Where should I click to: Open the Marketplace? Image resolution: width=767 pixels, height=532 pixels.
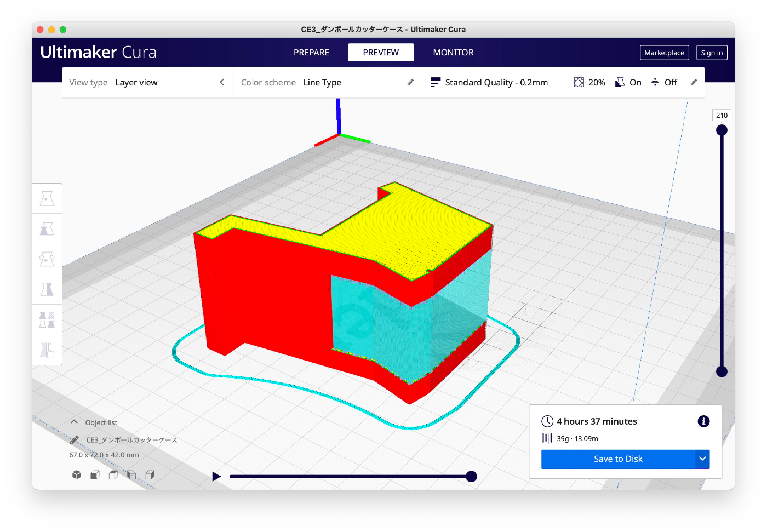tap(664, 53)
